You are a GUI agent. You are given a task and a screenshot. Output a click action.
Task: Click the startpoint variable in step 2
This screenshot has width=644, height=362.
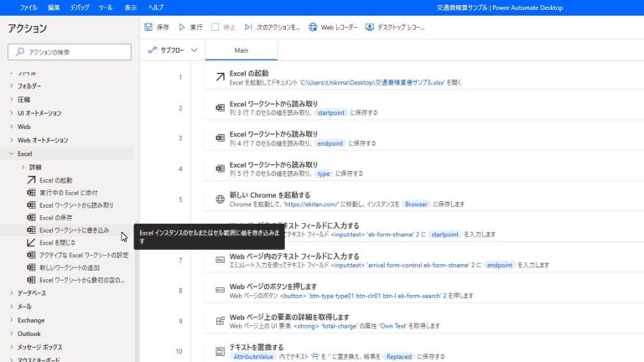[331, 112]
